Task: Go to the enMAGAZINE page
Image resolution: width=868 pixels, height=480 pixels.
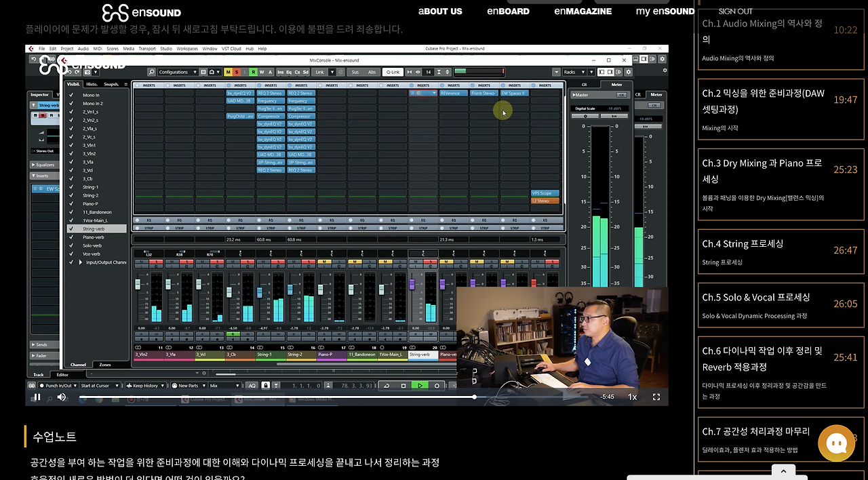Action: (583, 12)
